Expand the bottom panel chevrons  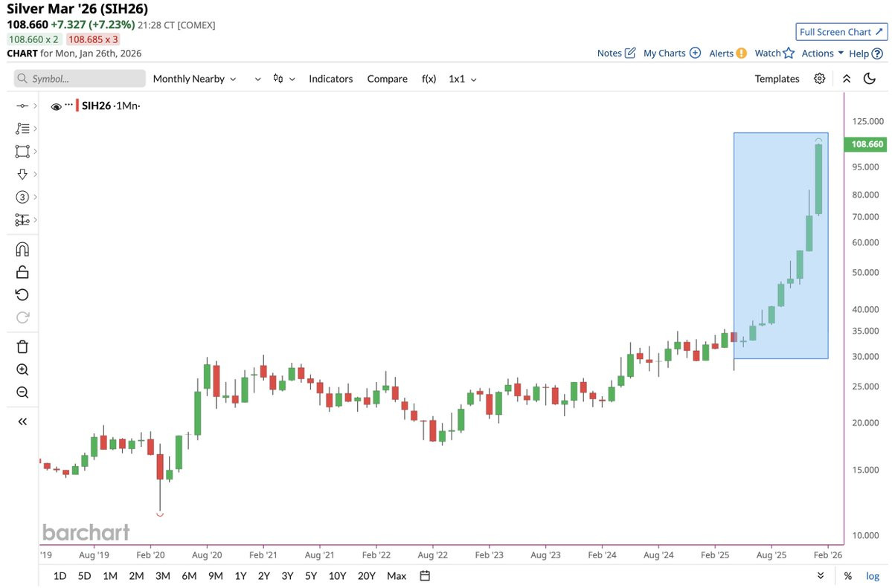click(821, 576)
